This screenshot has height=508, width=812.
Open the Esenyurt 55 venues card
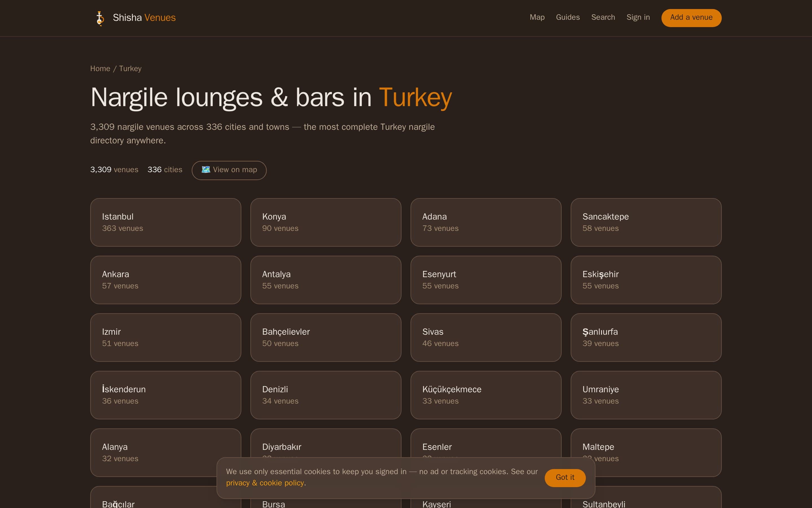coord(486,280)
